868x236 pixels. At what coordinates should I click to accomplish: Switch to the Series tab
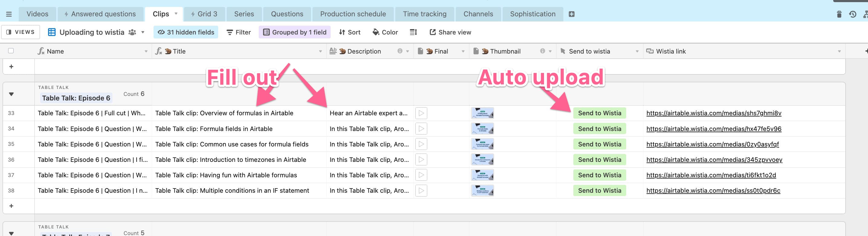tap(244, 14)
